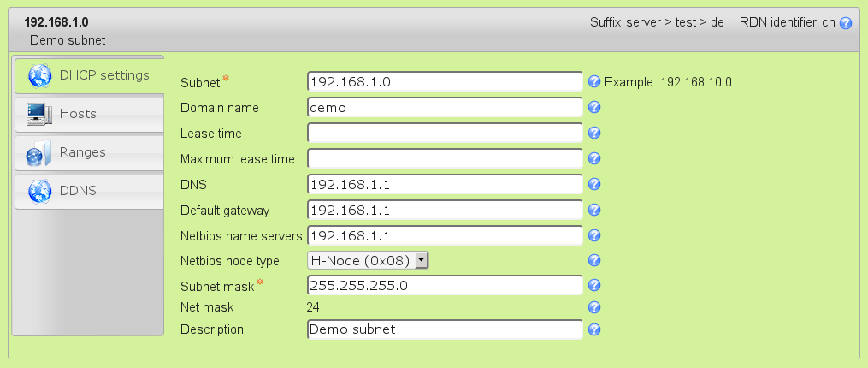Open help for Lease time

594,134
